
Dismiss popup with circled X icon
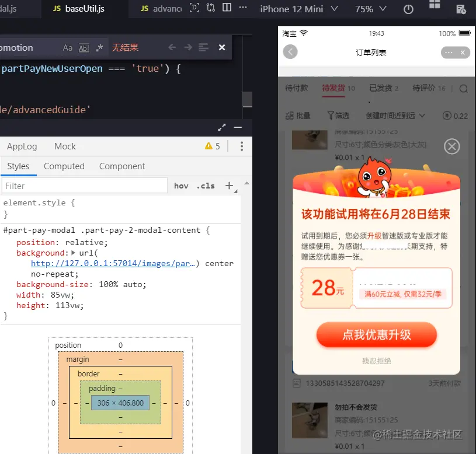pos(451,146)
